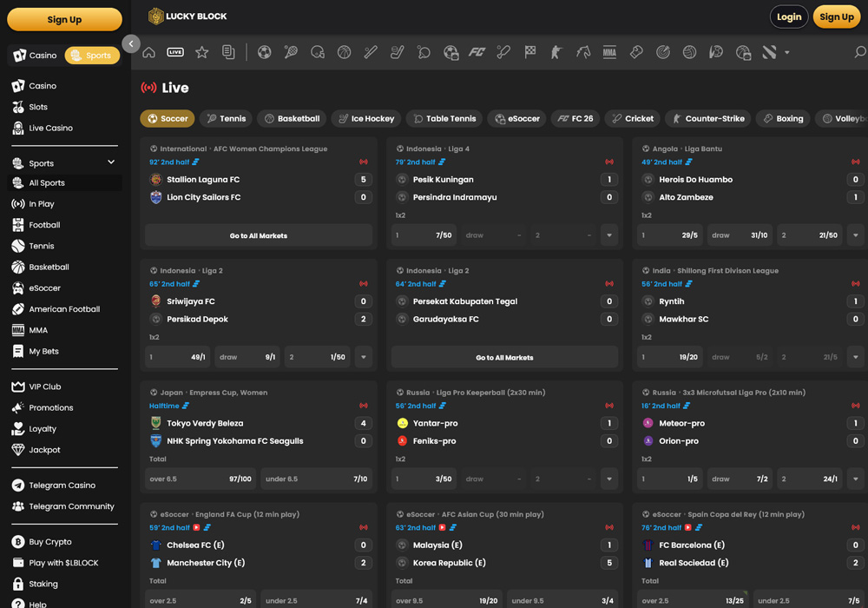Click the home icon in top toolbar
The width and height of the screenshot is (868, 608).
(x=149, y=52)
